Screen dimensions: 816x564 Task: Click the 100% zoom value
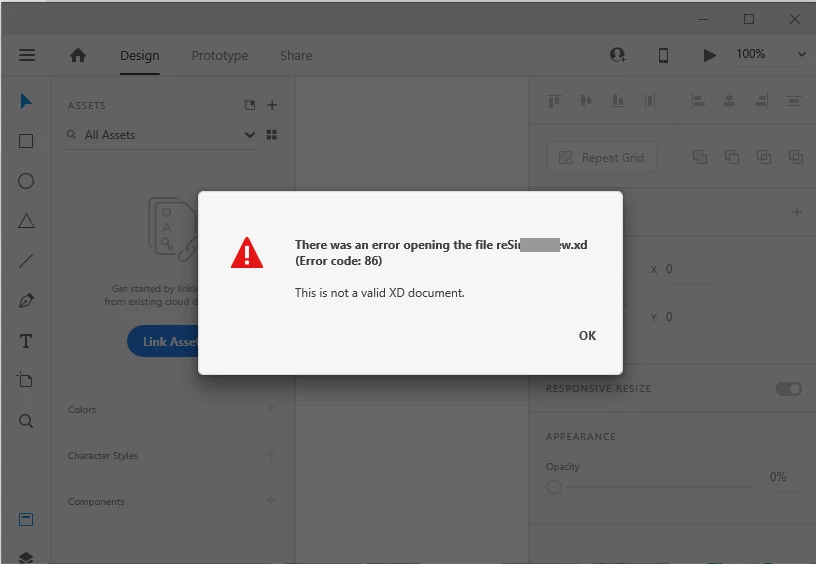pos(750,54)
